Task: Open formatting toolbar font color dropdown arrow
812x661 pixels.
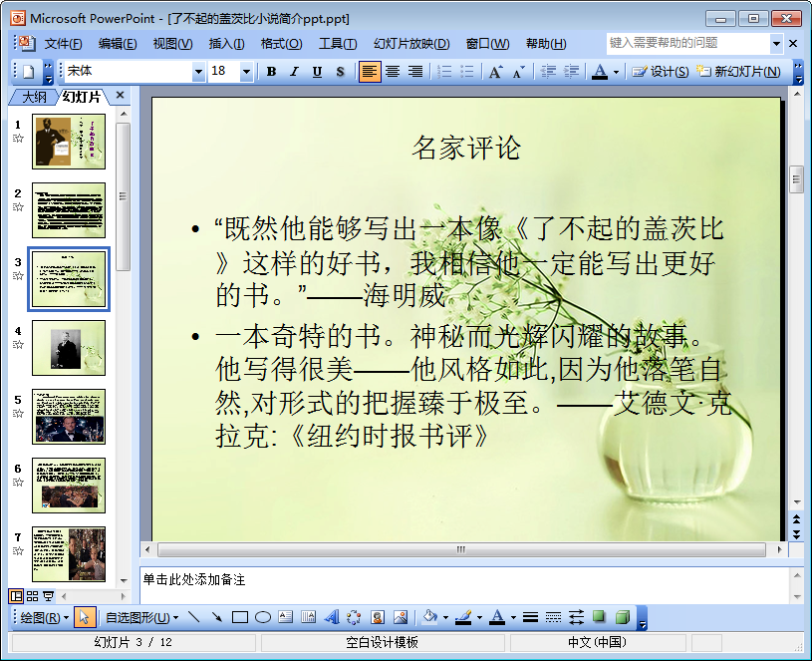Action: click(616, 72)
